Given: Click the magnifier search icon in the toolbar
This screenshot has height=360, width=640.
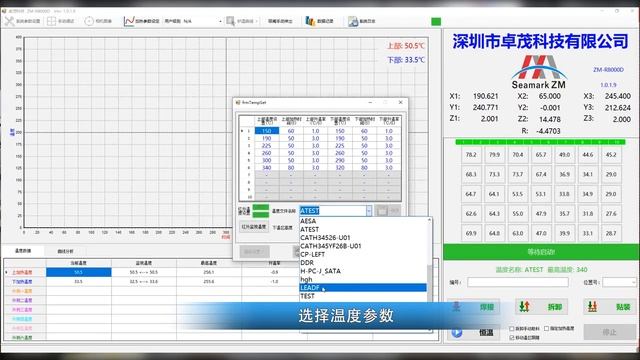Looking at the screenshot, I should 230,21.
